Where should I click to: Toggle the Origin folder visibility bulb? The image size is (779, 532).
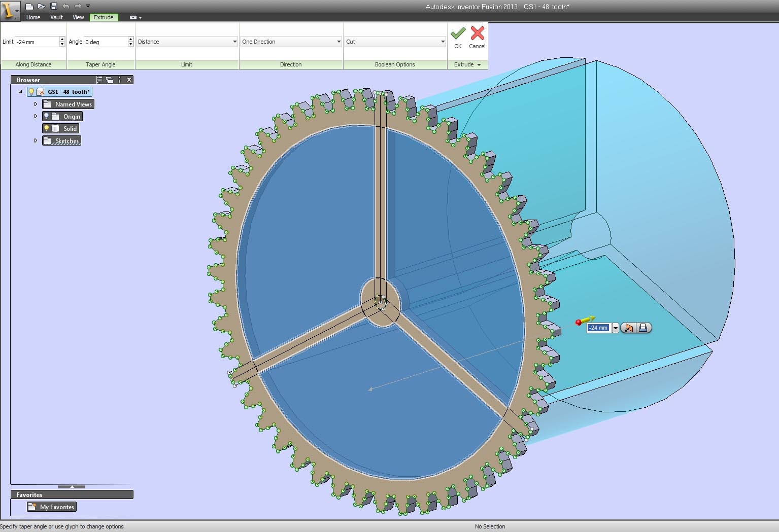(x=46, y=116)
